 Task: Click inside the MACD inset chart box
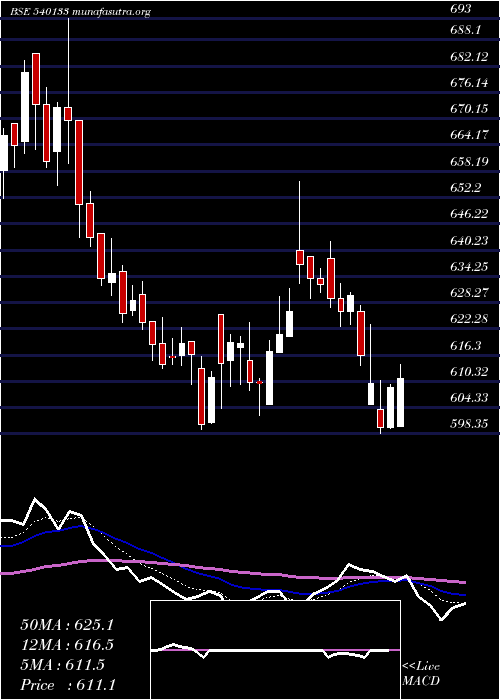(x=275, y=650)
